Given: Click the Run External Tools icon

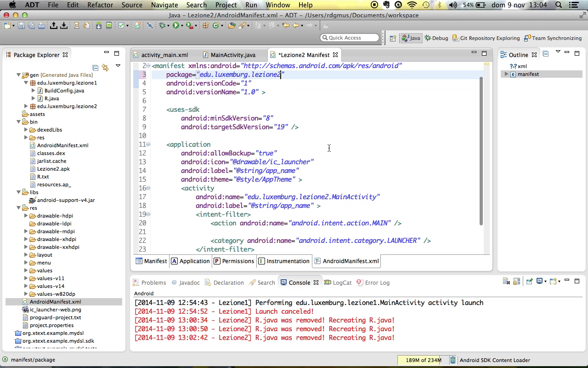Looking at the screenshot, I should click(x=190, y=25).
